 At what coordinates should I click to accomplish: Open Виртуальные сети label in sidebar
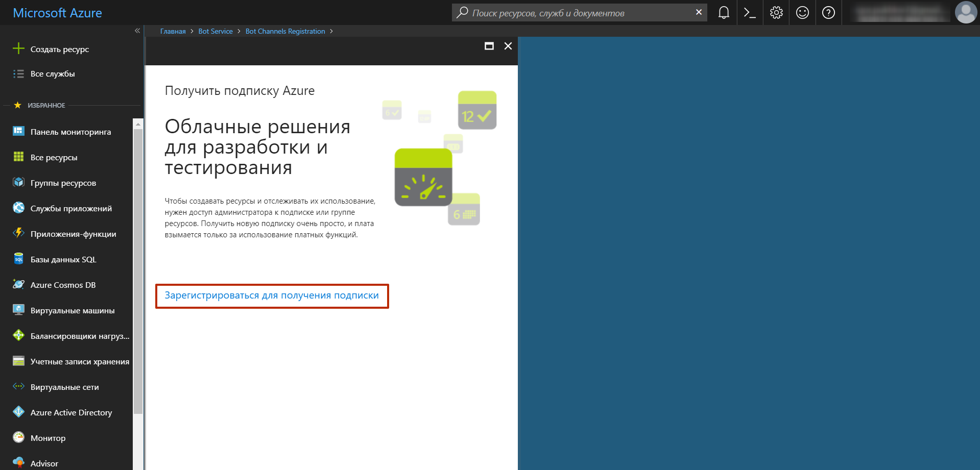pyautogui.click(x=64, y=387)
